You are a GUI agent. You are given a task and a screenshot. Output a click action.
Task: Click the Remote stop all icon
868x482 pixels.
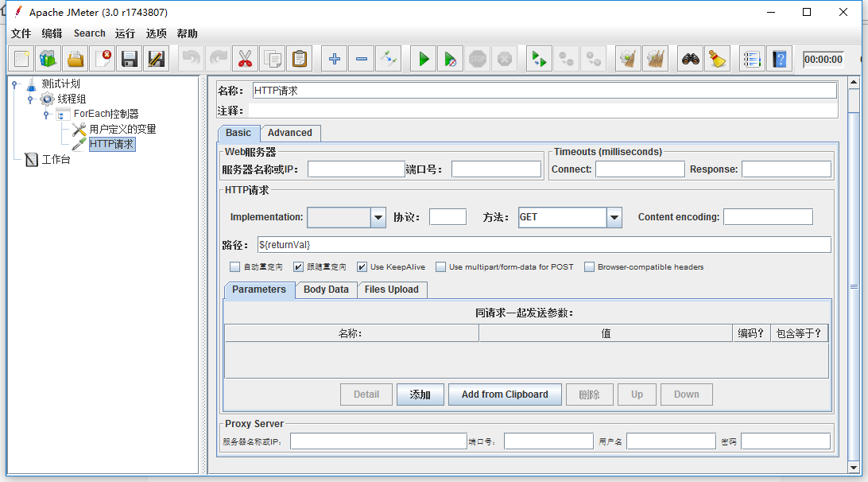(566, 59)
